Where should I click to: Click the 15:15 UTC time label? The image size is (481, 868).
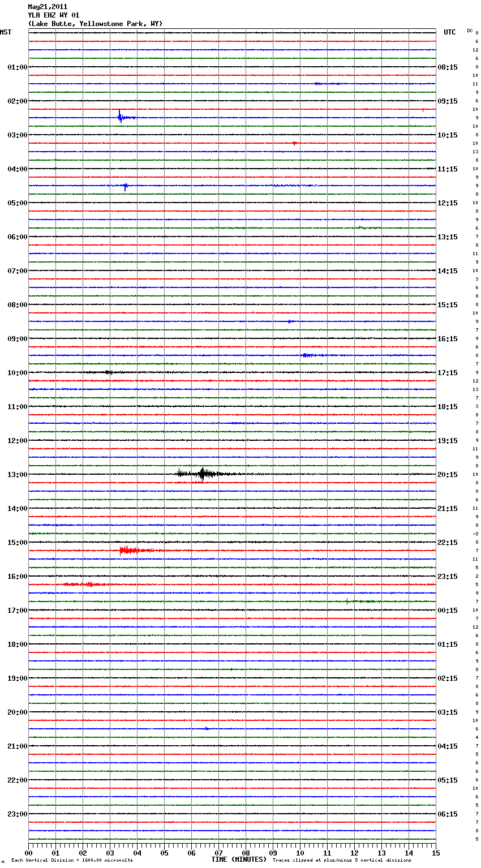pyautogui.click(x=448, y=305)
